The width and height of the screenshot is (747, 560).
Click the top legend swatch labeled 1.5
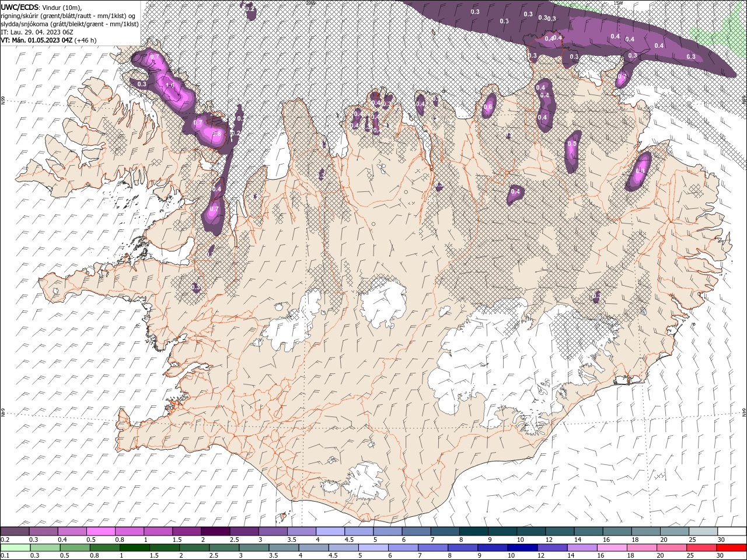pyautogui.click(x=186, y=531)
